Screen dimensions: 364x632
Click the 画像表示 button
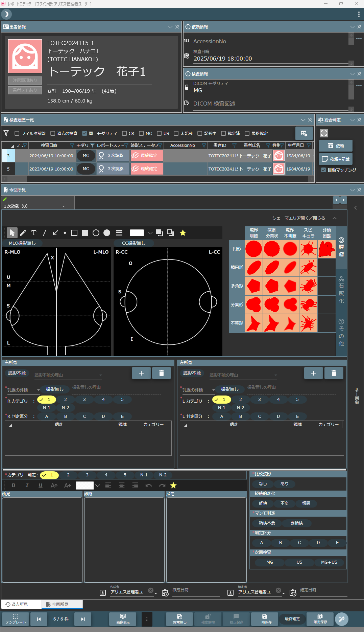(x=123, y=619)
